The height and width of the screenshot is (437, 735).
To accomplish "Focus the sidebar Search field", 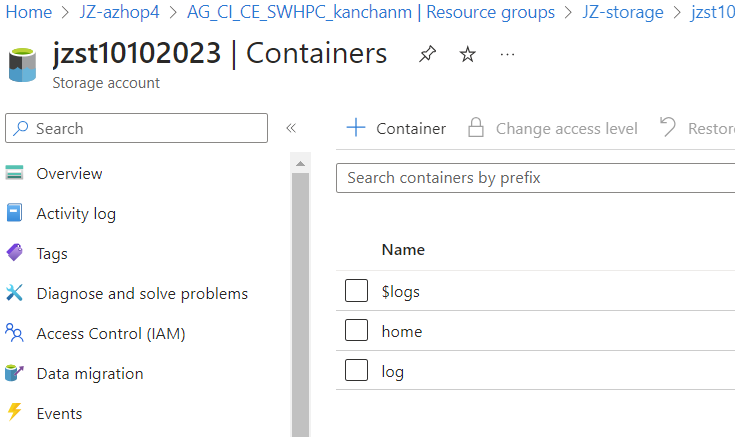I will (x=136, y=128).
